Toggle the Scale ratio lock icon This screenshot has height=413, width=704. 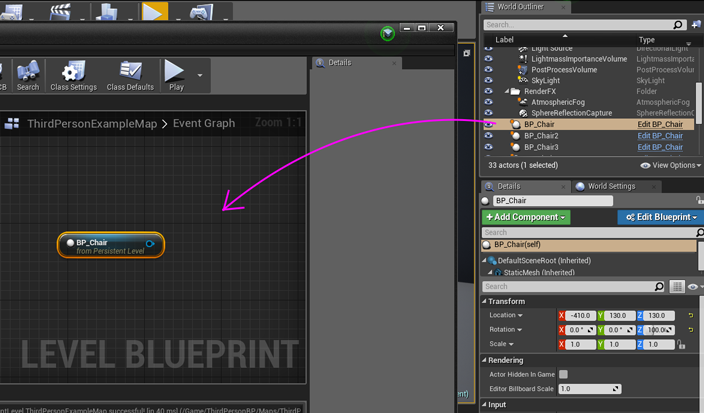pos(681,344)
